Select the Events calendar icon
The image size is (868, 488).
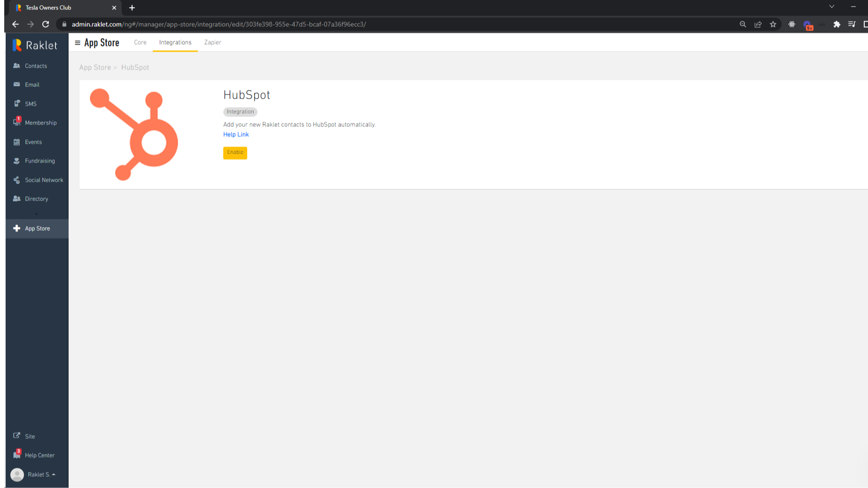tap(17, 142)
